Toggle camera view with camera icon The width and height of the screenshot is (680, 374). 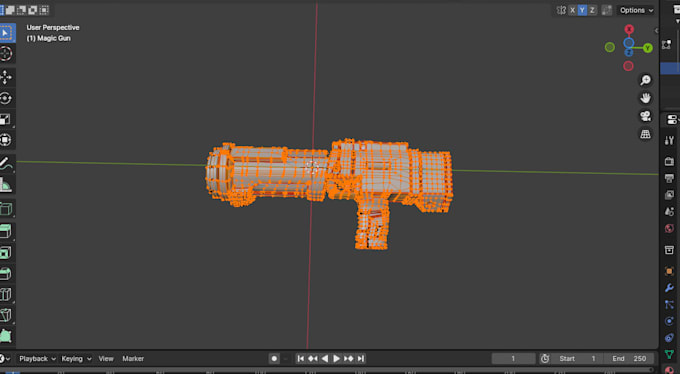[645, 116]
